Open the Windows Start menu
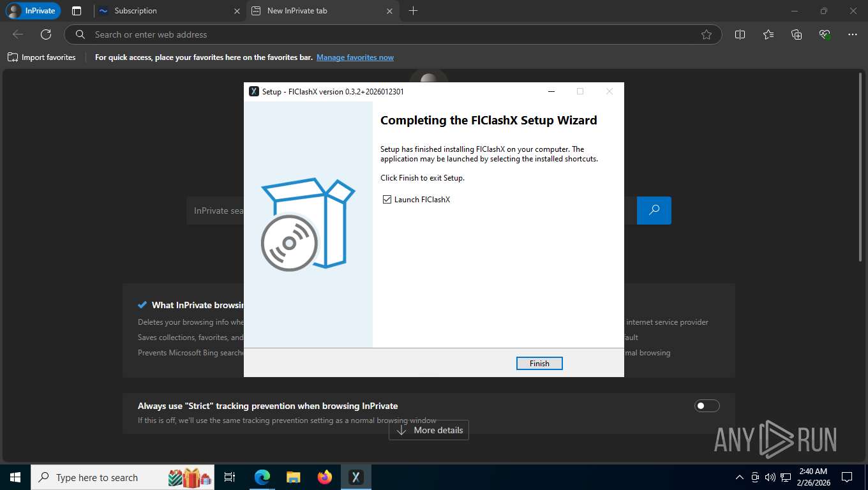This screenshot has width=868, height=490. point(15,477)
